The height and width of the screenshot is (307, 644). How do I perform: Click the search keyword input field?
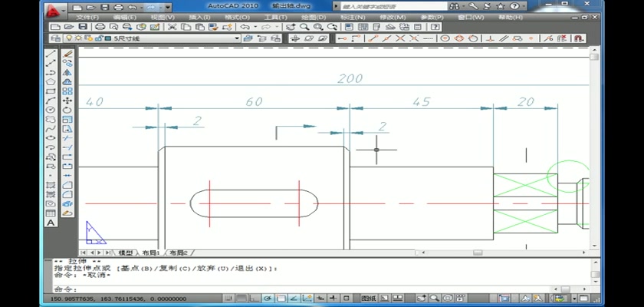394,6
